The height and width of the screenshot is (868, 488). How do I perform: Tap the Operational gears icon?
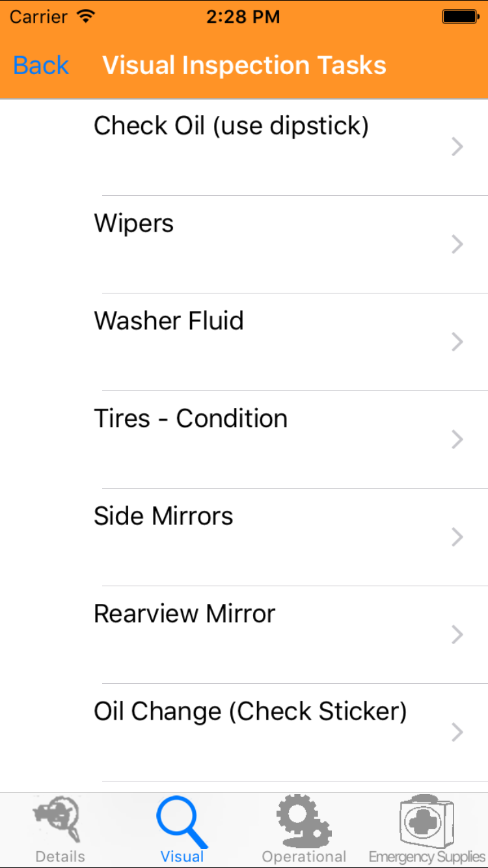(304, 821)
